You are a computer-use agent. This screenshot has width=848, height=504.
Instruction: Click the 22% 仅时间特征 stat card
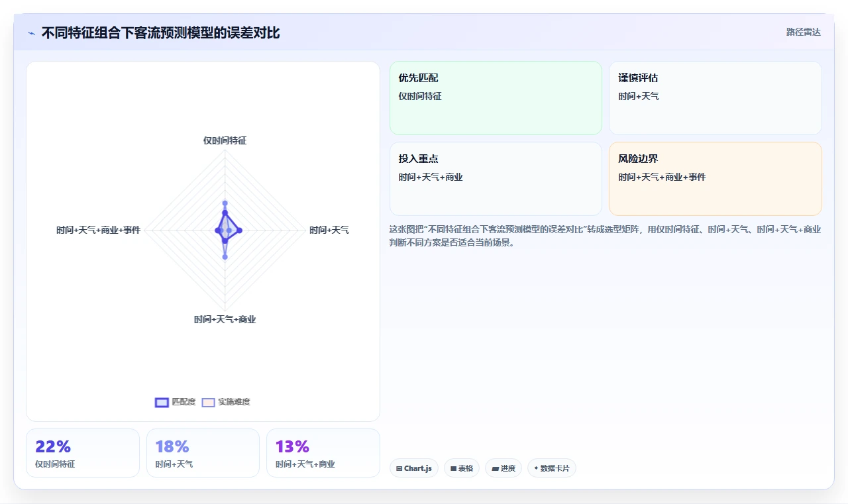(x=83, y=453)
